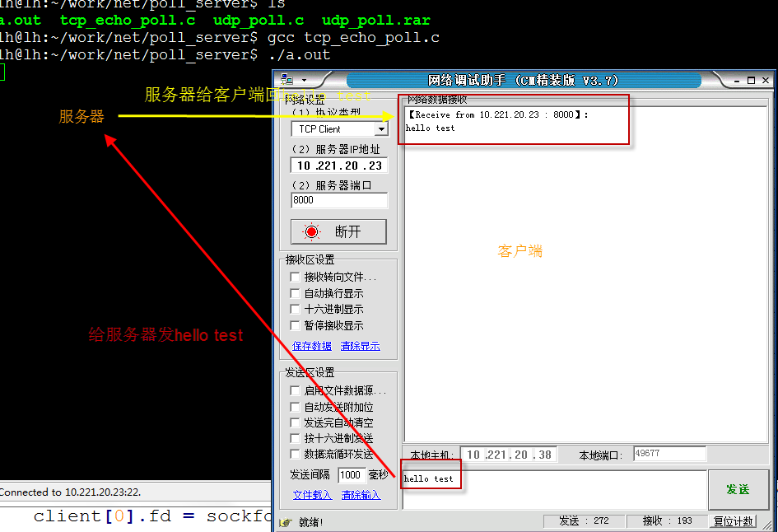Click the send interval field 1000

pyautogui.click(x=352, y=475)
